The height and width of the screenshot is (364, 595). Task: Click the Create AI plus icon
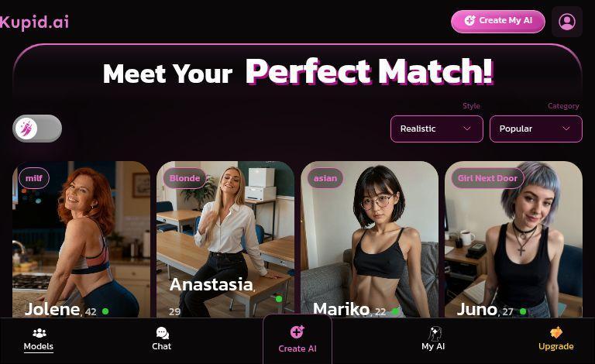(297, 331)
